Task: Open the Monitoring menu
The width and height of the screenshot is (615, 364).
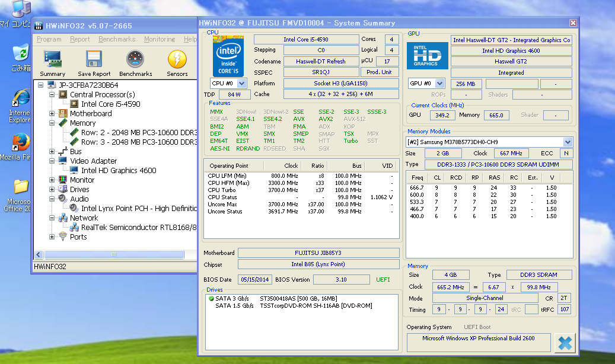Action: (159, 39)
